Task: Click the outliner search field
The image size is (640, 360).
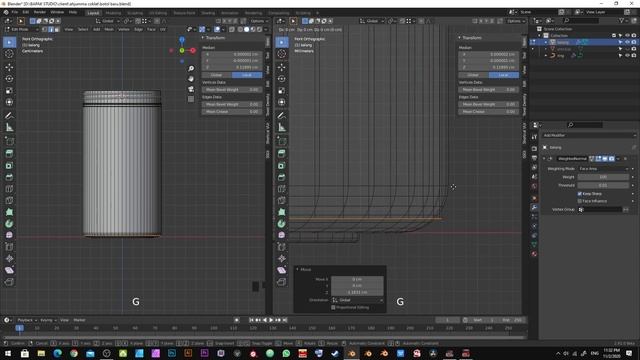Action: pos(581,20)
